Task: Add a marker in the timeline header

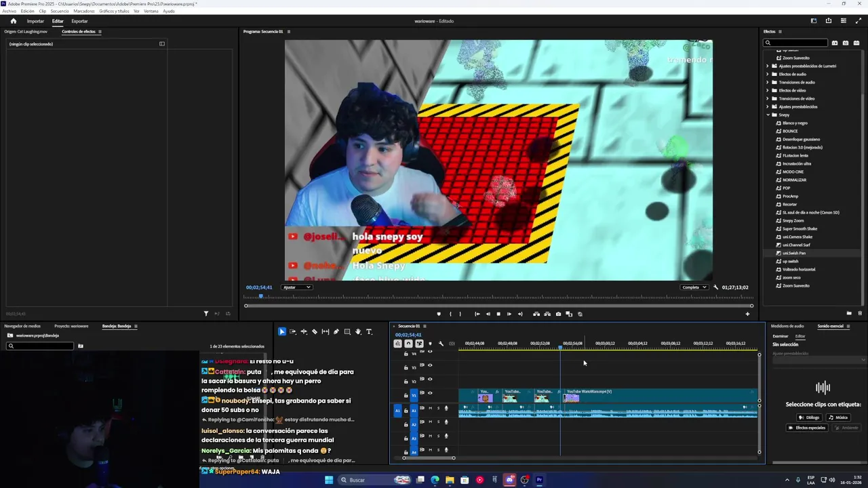Action: [x=431, y=344]
